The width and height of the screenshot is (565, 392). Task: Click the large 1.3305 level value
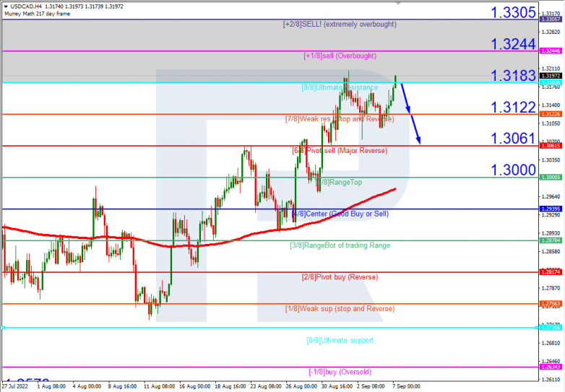pos(513,12)
